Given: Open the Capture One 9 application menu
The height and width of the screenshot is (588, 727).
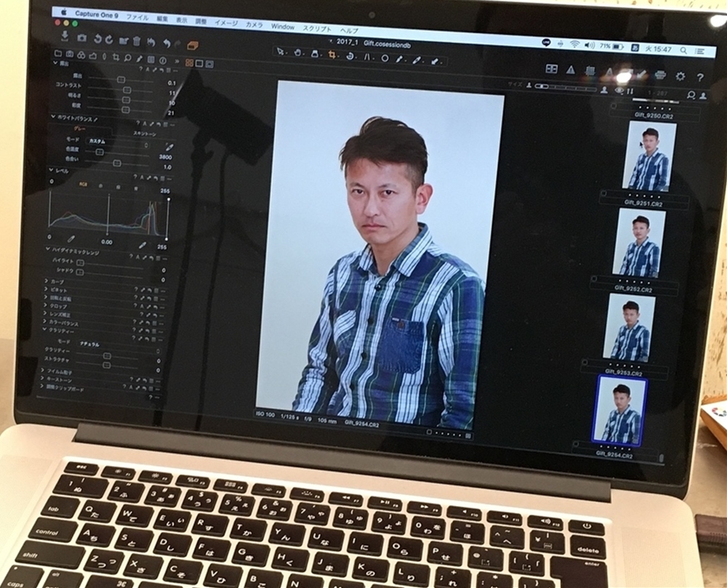Looking at the screenshot, I should pyautogui.click(x=96, y=15).
